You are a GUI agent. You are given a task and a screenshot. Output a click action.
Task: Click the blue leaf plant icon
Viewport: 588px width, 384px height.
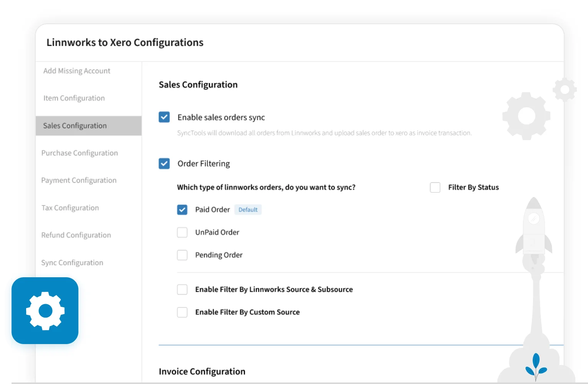[x=536, y=367]
